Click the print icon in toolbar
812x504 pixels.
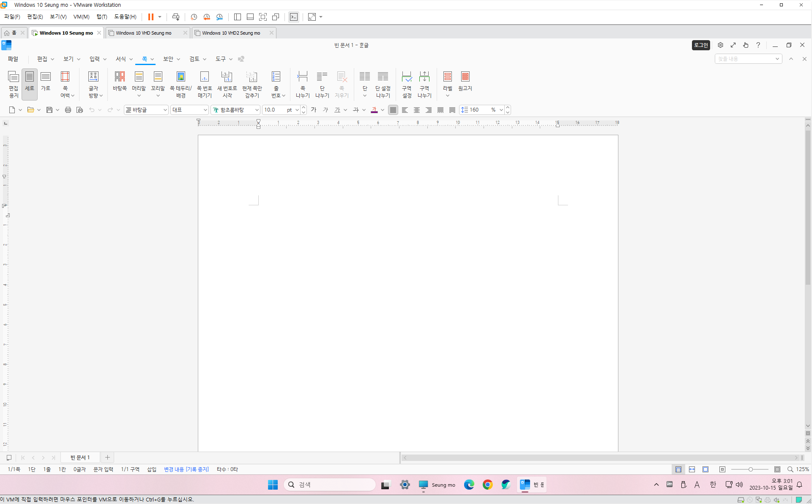pos(68,110)
